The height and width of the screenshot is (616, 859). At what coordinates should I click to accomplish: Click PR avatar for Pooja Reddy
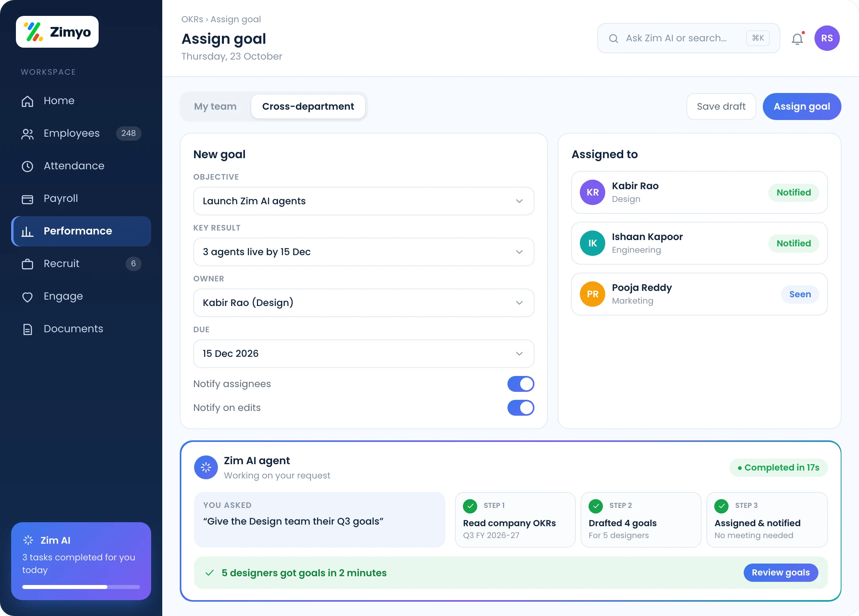pos(593,294)
